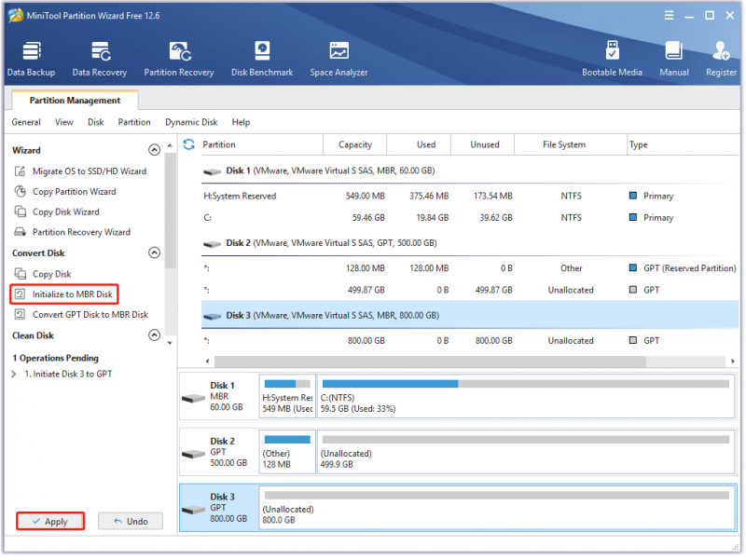Open the Partition menu
The image size is (746, 560).
click(x=134, y=122)
